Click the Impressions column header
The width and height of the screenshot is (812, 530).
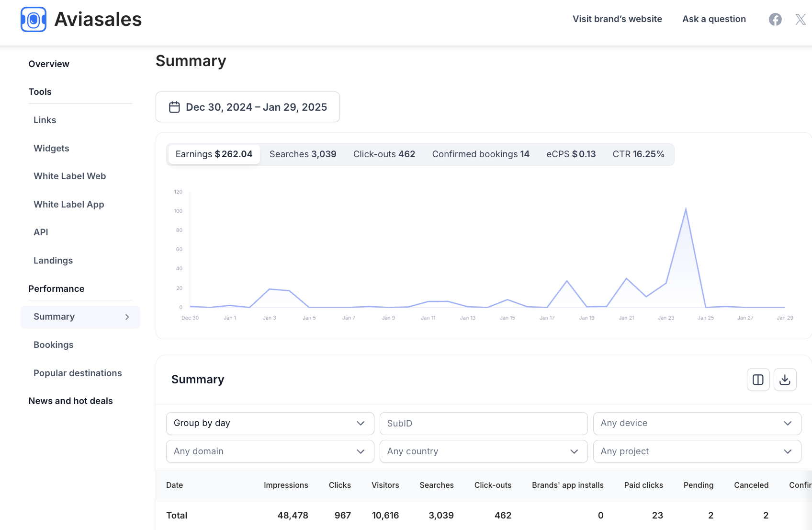tap(286, 485)
